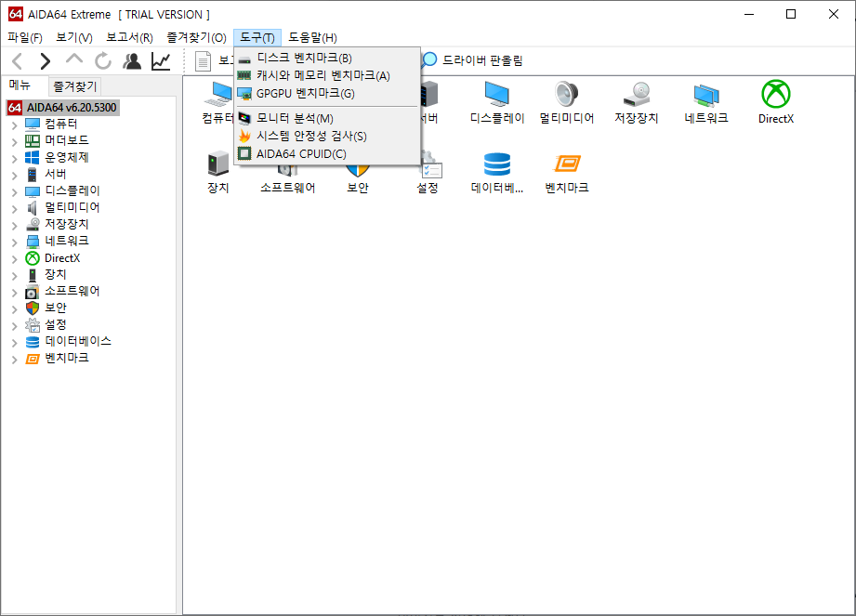Click the graph line toolbar icon
Image resolution: width=856 pixels, height=616 pixels.
pyautogui.click(x=161, y=61)
